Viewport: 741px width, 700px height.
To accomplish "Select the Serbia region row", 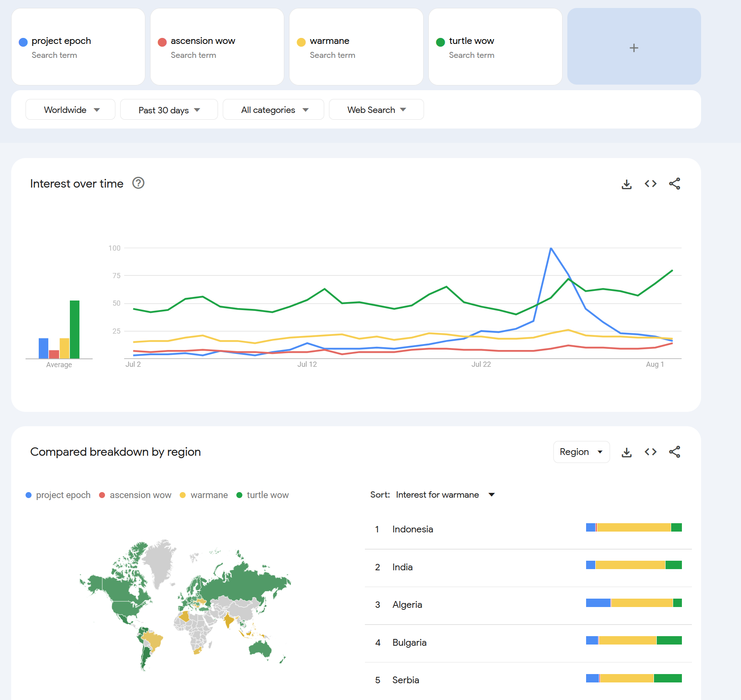I will (528, 680).
